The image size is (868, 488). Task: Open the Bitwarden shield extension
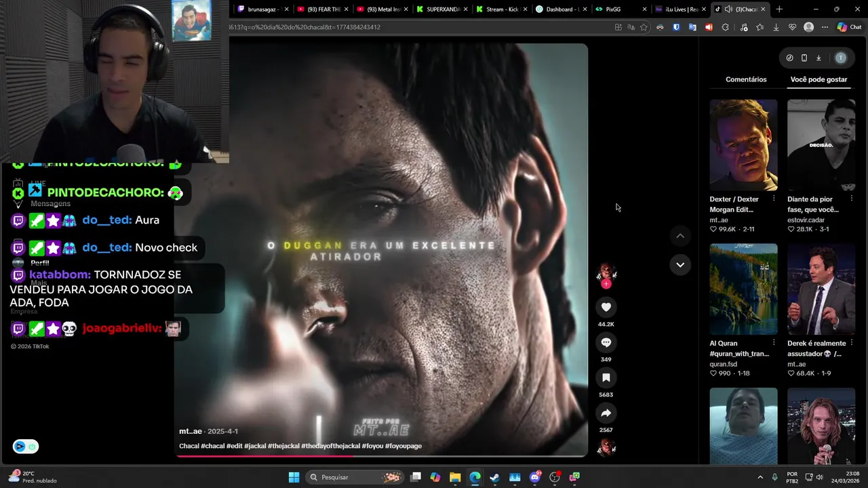pos(676,27)
